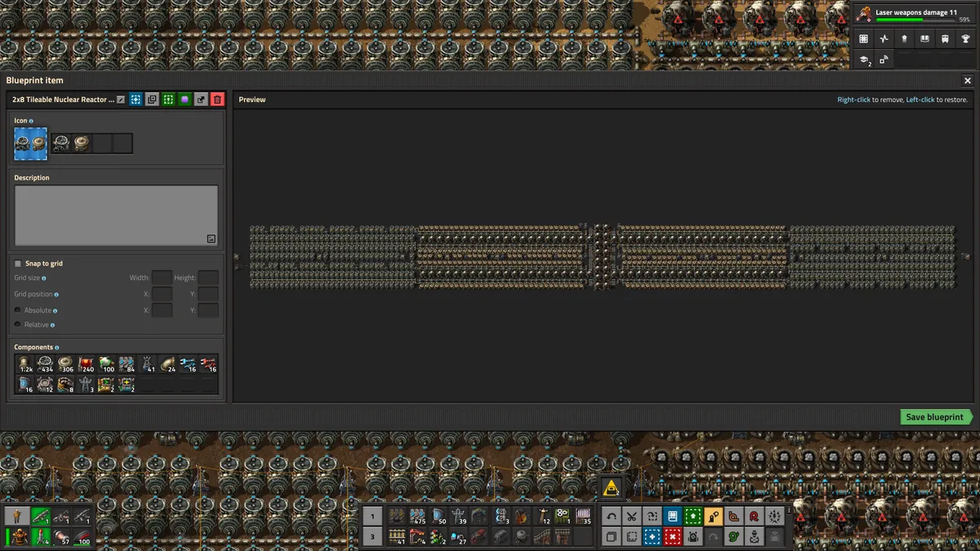
Task: Open the production statistics graph icon
Action: [884, 39]
